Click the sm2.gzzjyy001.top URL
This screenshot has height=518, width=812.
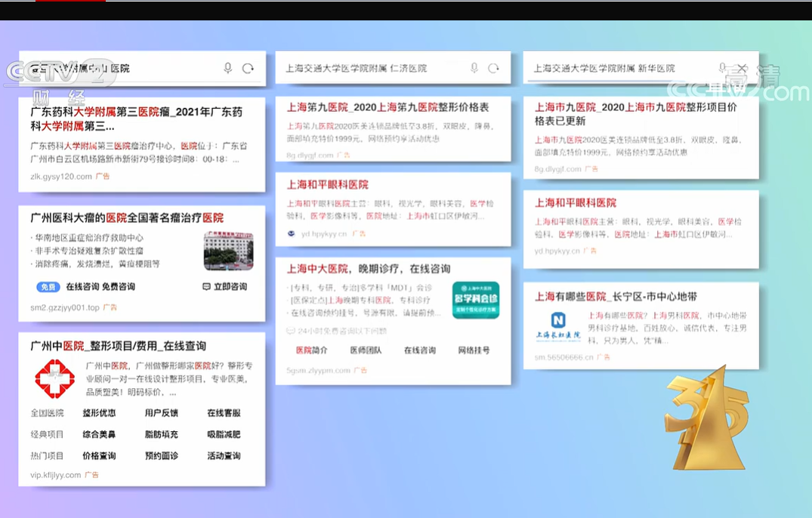[x=65, y=307]
